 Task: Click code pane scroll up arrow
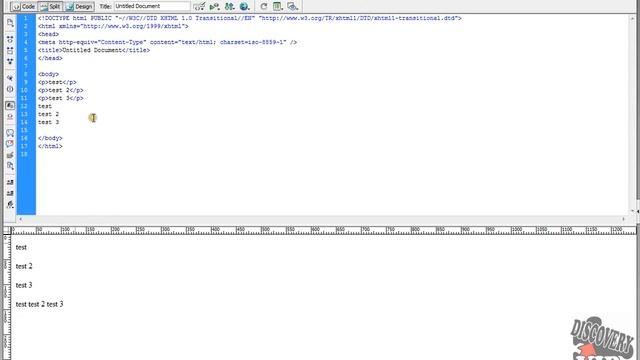(632, 19)
